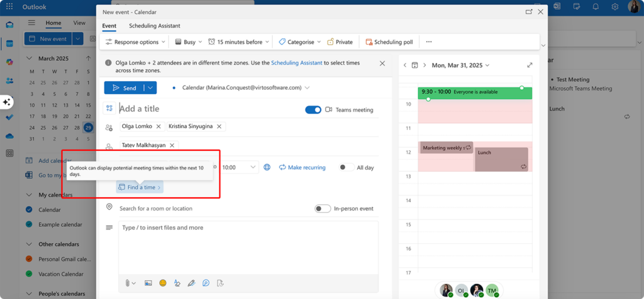Enable the In-person event toggle
Viewport: 644px width, 299px height.
point(323,209)
